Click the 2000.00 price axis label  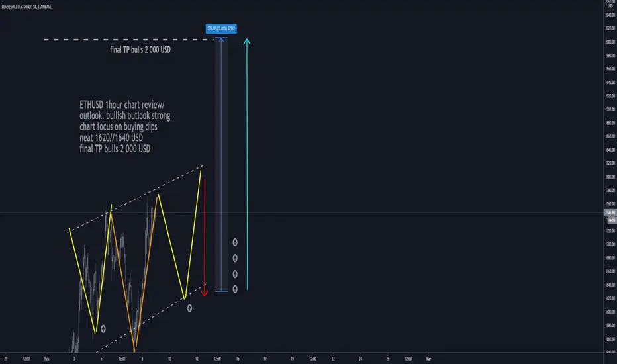610,42
